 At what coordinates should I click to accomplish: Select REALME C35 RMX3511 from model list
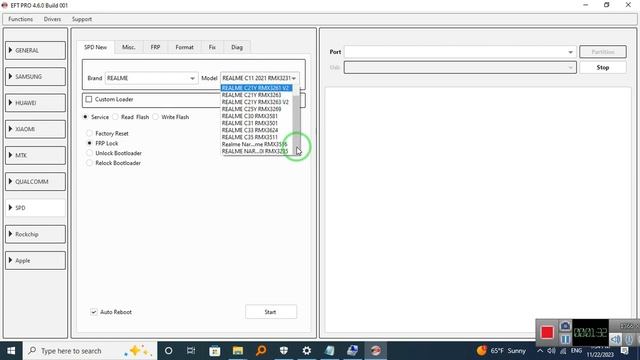257,137
